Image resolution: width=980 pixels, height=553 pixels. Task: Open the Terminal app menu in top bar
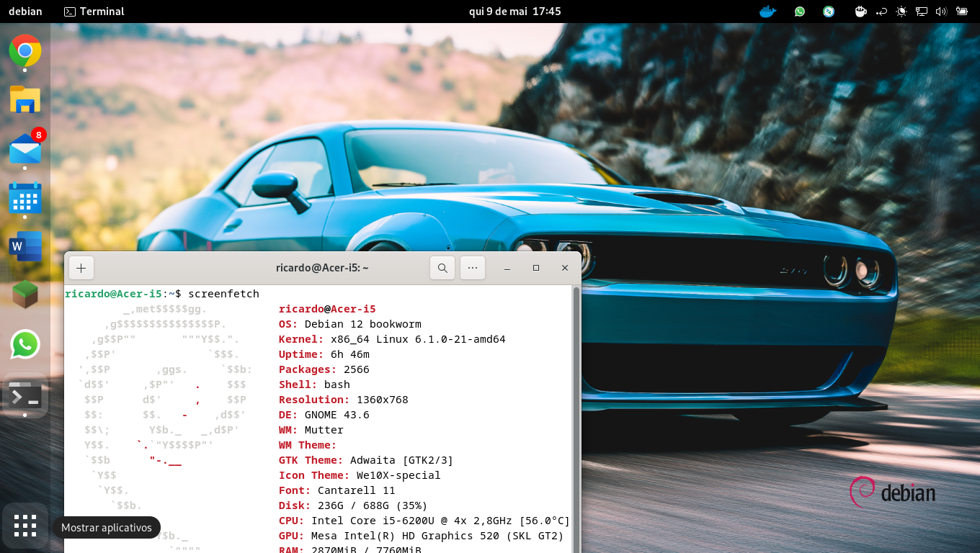[94, 12]
